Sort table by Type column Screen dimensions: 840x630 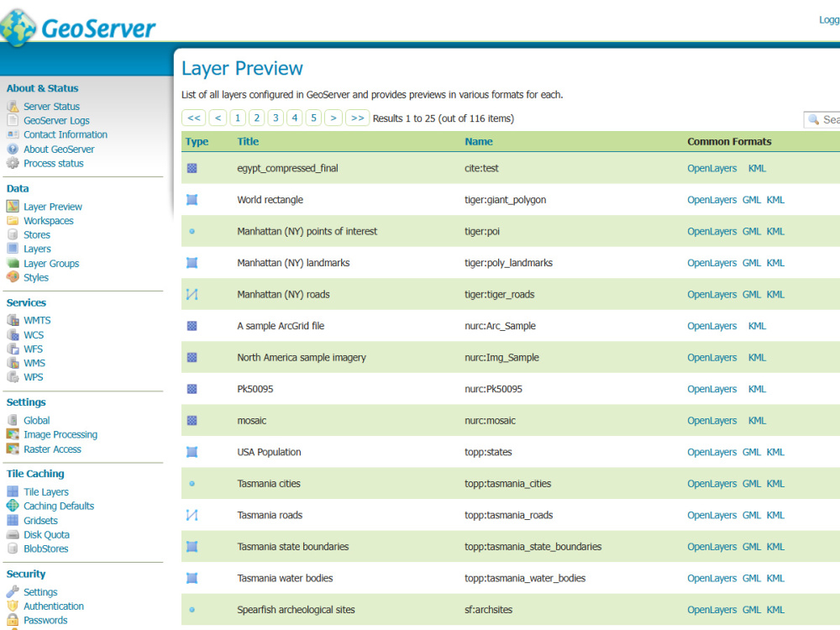pos(197,141)
